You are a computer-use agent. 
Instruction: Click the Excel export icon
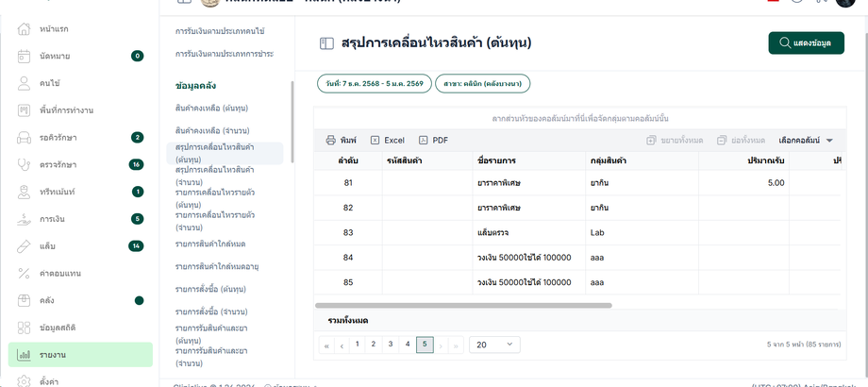click(375, 140)
